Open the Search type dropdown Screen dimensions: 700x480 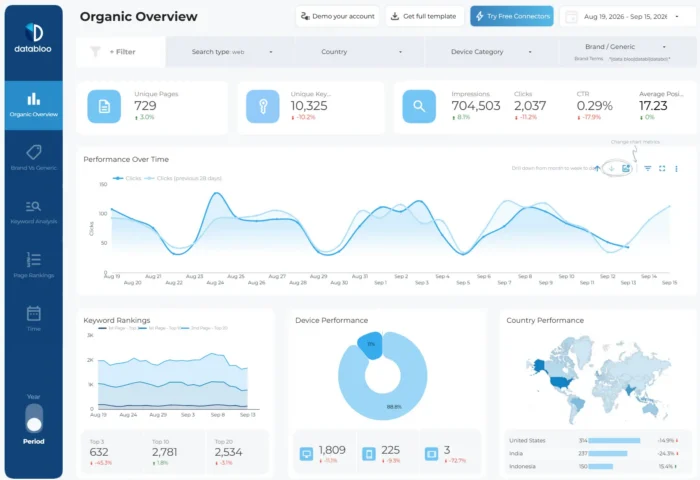pos(230,52)
